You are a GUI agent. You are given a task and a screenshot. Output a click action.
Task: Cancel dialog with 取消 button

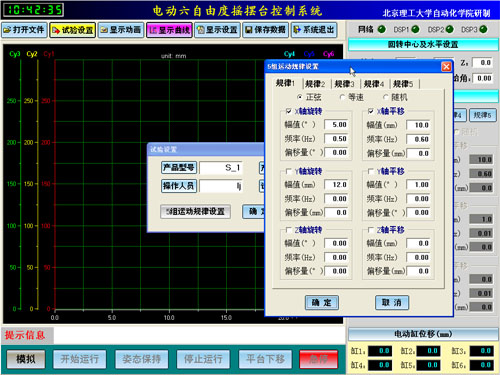click(392, 303)
